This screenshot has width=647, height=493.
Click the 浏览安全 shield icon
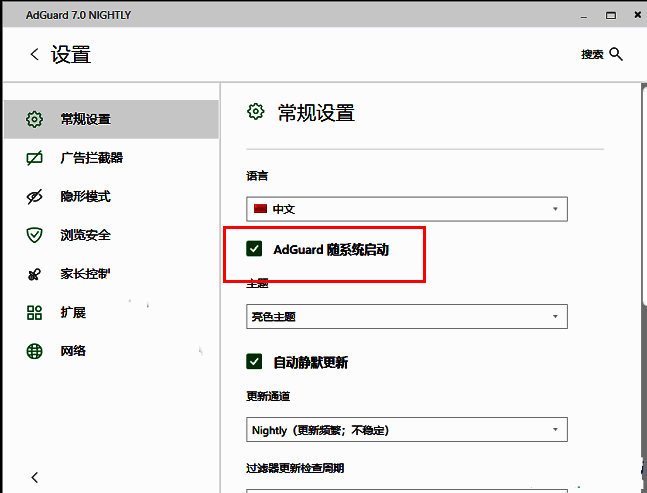[x=34, y=235]
